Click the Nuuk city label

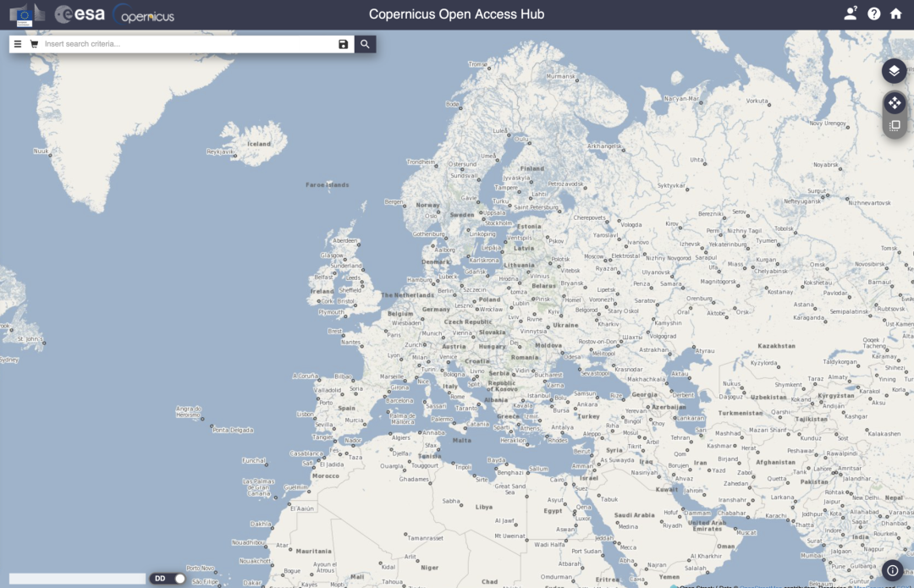point(41,151)
